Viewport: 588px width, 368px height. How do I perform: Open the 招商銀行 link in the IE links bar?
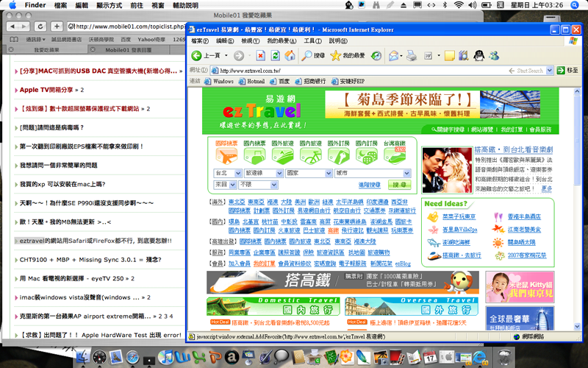[310, 81]
